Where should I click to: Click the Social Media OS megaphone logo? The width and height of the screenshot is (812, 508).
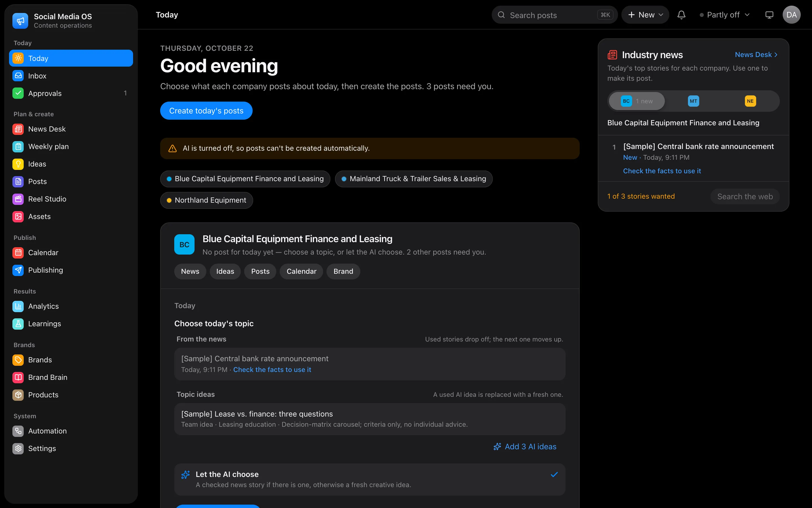coord(21,21)
